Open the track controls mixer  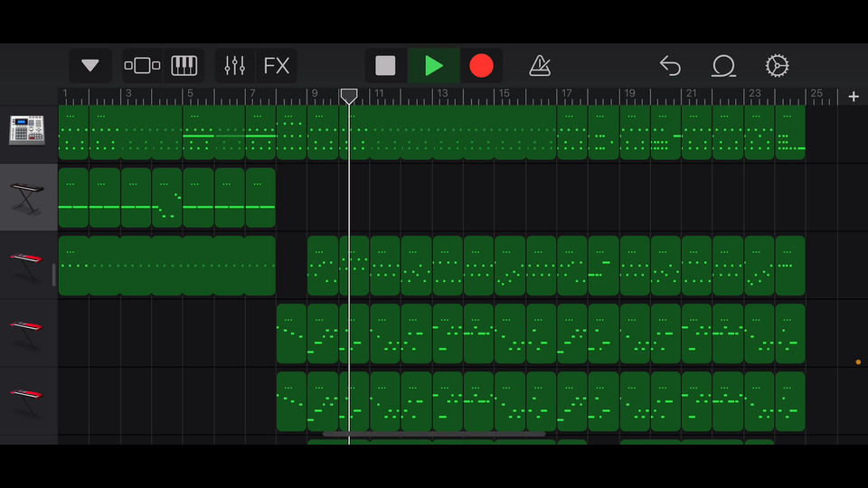coord(235,66)
